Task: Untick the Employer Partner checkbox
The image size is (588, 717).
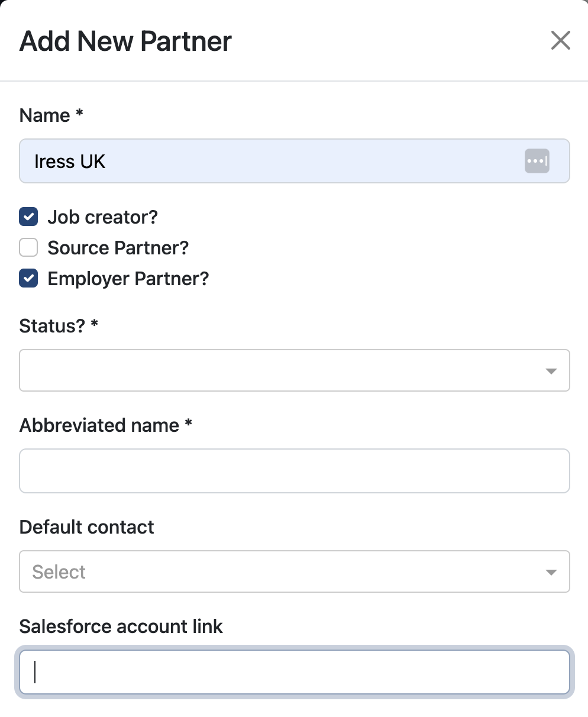Action: 28,279
